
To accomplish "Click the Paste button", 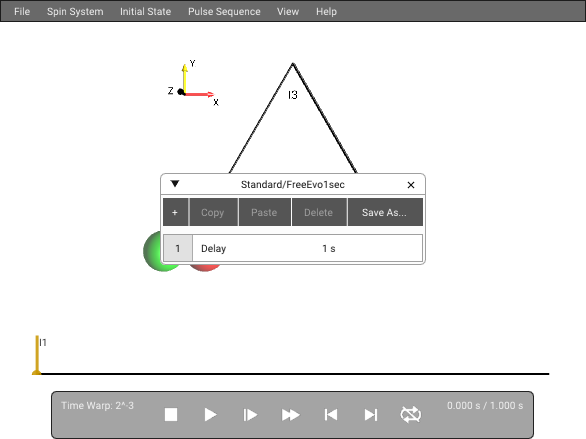I will coord(265,212).
